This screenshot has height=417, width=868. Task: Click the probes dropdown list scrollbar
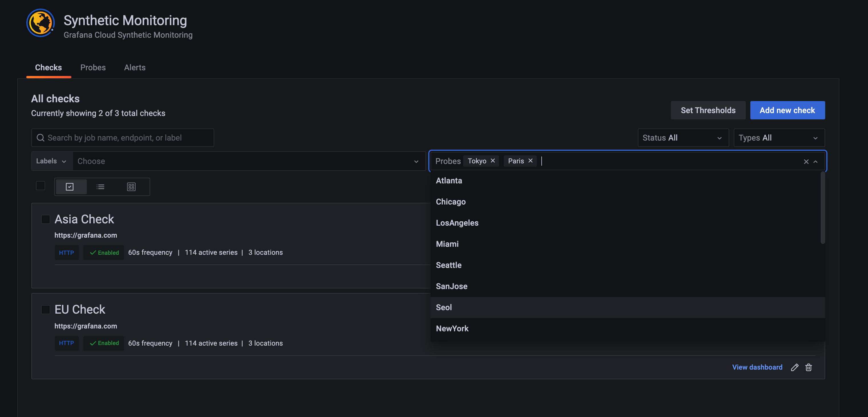click(x=823, y=208)
